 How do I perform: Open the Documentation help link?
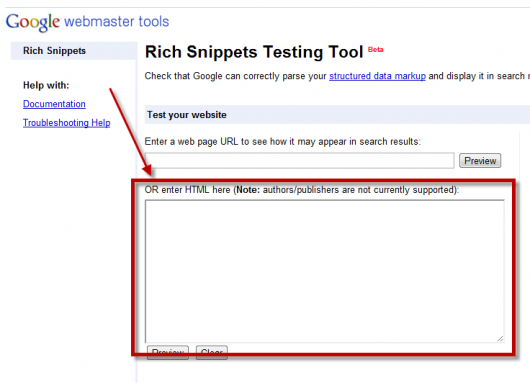click(x=54, y=104)
